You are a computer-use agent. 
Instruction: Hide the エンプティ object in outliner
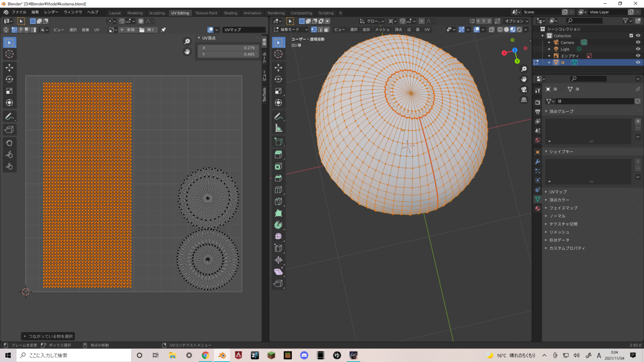pos(638,56)
